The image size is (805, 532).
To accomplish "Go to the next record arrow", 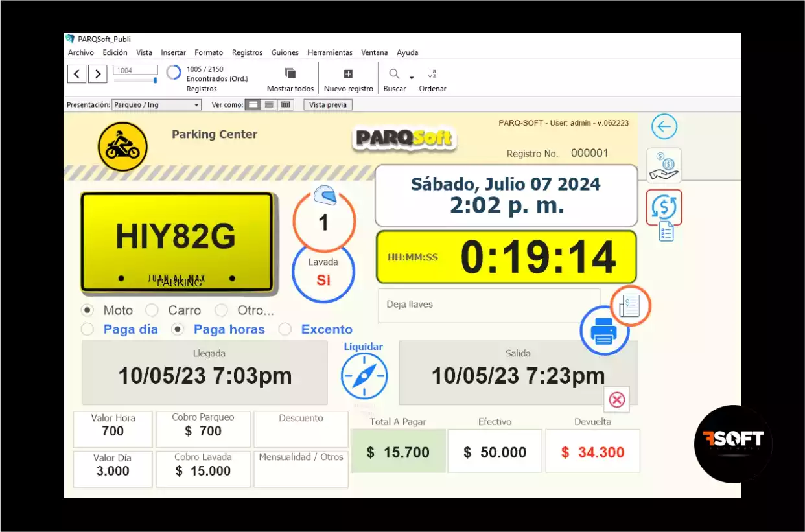I will pos(98,74).
